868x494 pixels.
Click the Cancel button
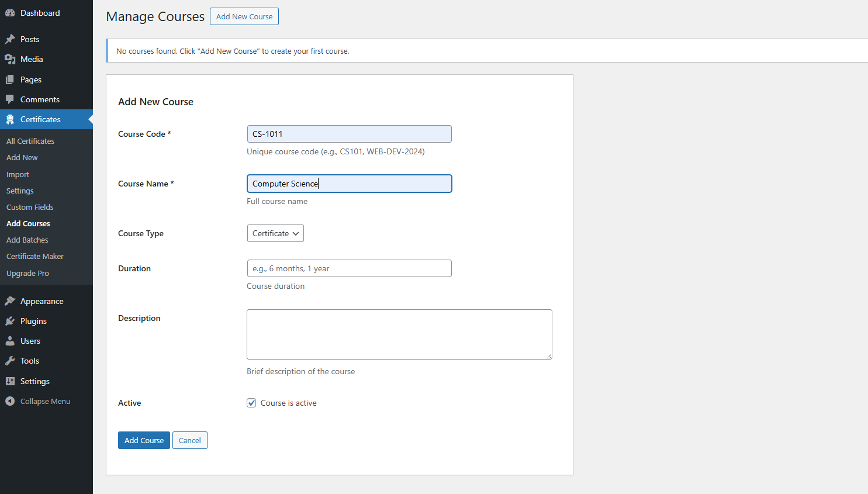(190, 440)
